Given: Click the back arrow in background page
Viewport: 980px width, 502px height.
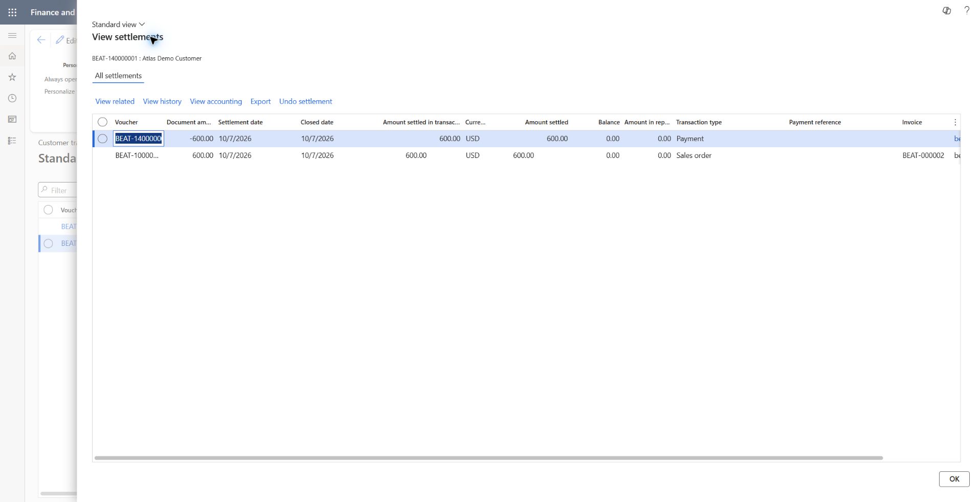Looking at the screenshot, I should click(x=41, y=40).
